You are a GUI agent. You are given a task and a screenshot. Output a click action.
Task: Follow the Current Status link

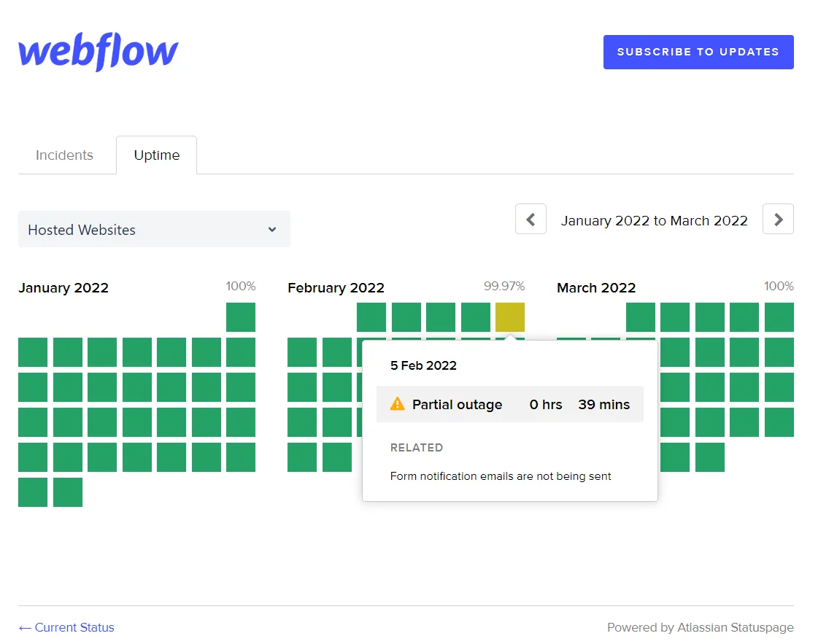point(66,627)
